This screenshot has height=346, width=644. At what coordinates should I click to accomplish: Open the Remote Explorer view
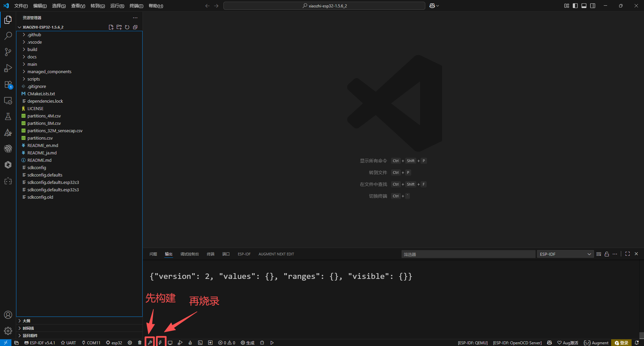[x=8, y=101]
